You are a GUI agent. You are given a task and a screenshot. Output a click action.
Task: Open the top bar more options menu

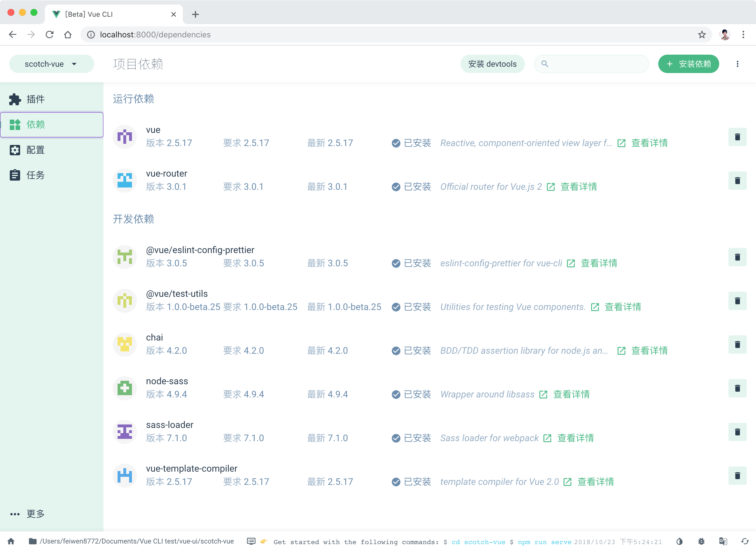pyautogui.click(x=737, y=64)
